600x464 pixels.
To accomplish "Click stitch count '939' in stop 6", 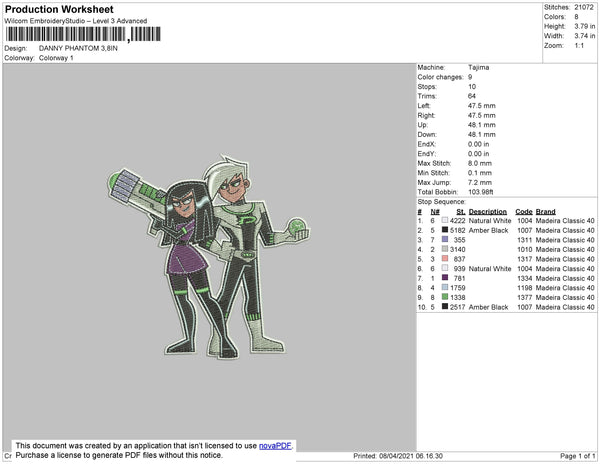I will click(x=460, y=269).
